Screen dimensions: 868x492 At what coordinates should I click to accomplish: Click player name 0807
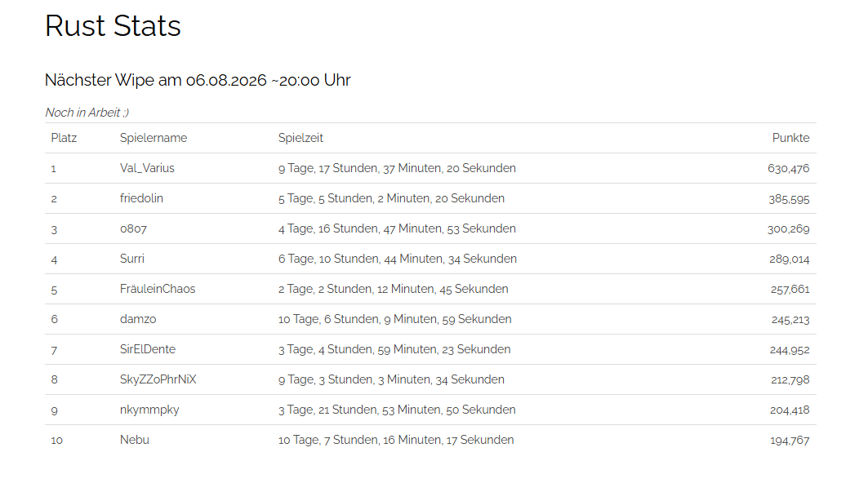click(133, 228)
